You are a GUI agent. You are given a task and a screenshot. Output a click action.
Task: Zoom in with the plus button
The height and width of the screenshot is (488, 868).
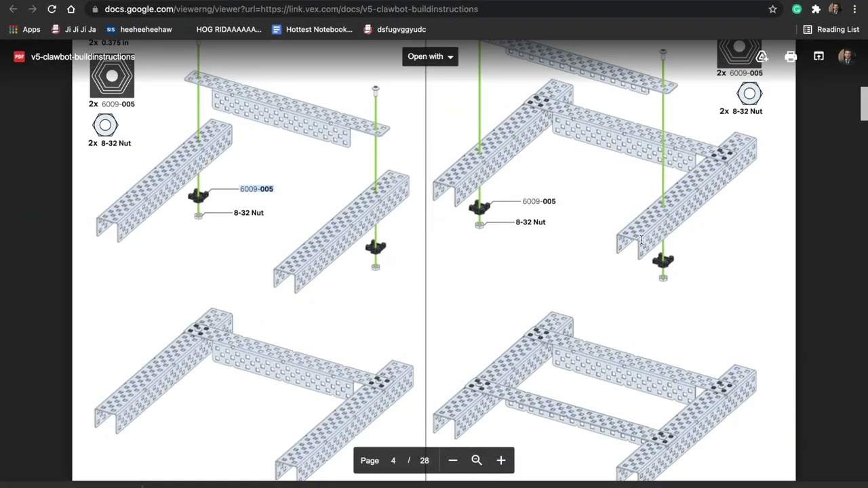click(x=501, y=460)
